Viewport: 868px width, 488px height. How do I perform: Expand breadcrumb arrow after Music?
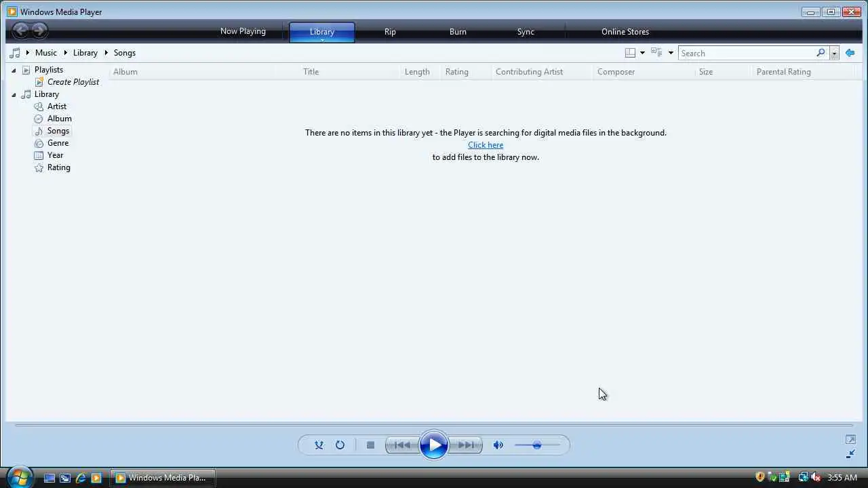click(66, 53)
